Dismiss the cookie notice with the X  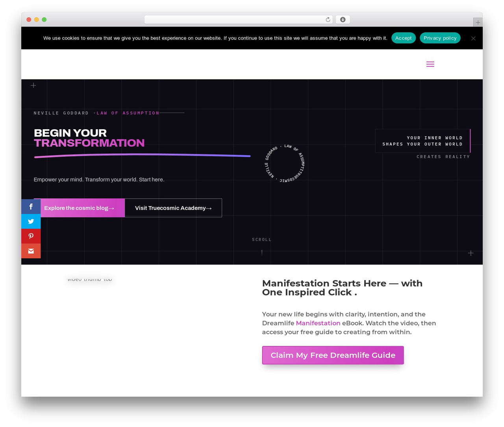pos(473,38)
